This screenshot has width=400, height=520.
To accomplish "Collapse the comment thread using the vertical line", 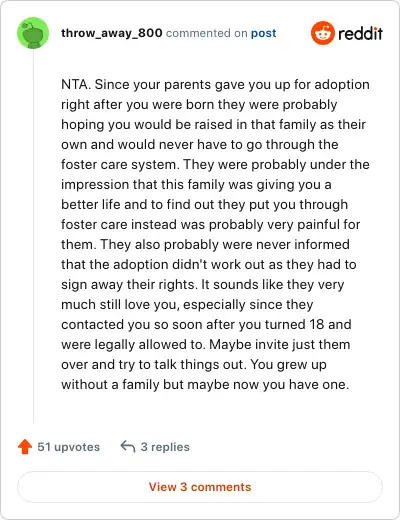I will [x=33, y=237].
